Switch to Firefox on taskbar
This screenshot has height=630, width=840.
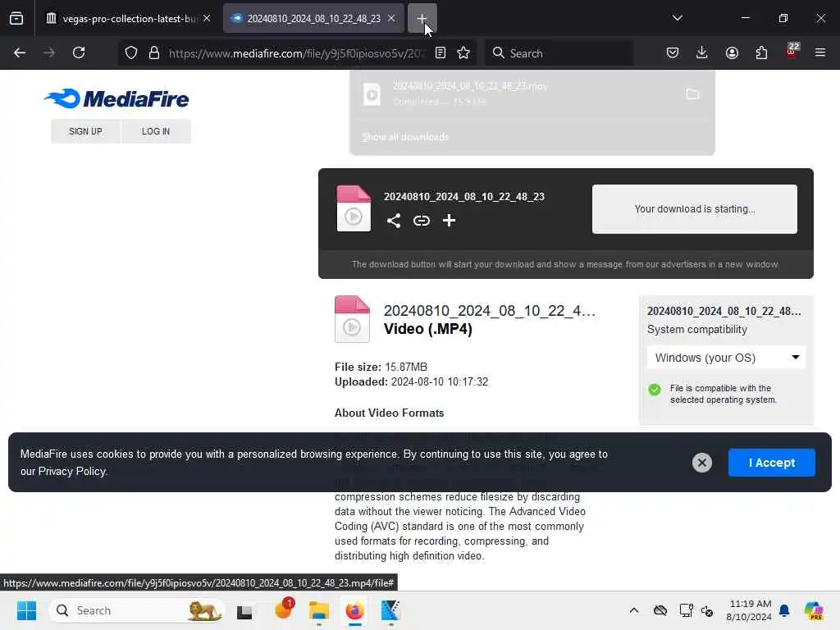point(354,610)
